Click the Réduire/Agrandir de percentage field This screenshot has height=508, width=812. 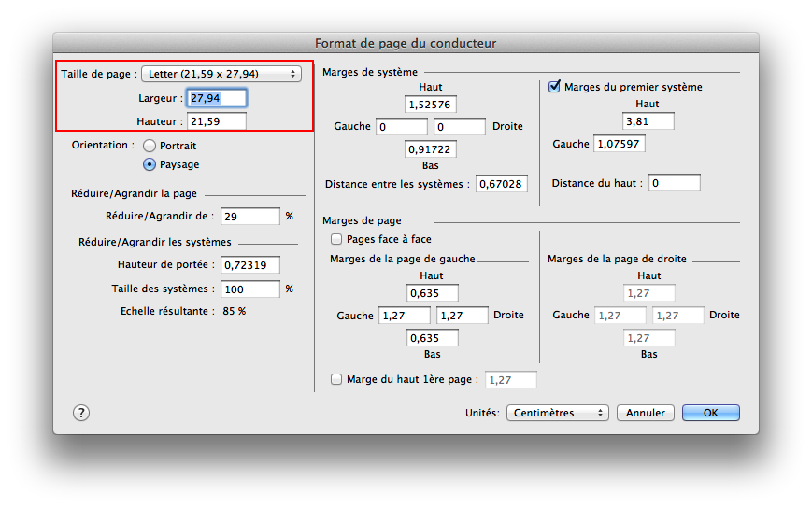[x=250, y=216]
